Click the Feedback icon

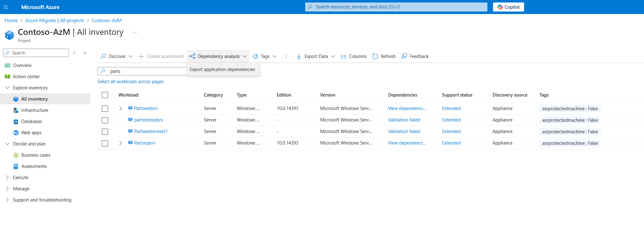coord(404,56)
